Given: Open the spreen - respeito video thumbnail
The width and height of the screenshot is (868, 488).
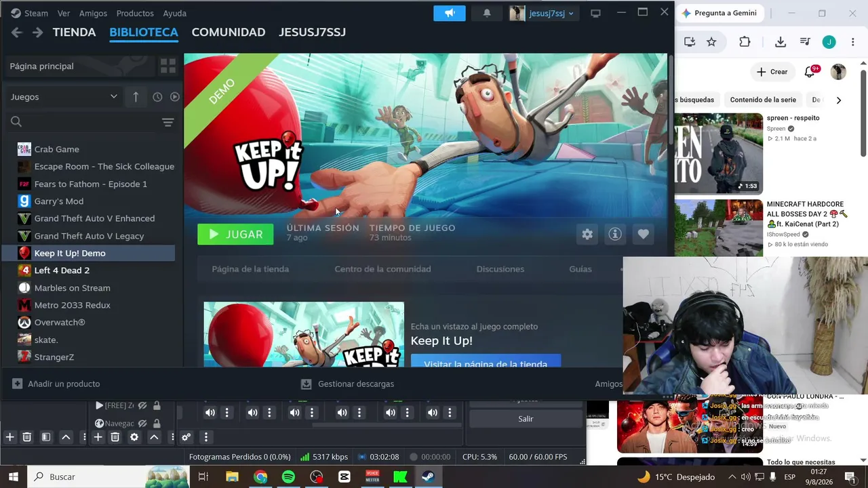Looking at the screenshot, I should coord(718,153).
